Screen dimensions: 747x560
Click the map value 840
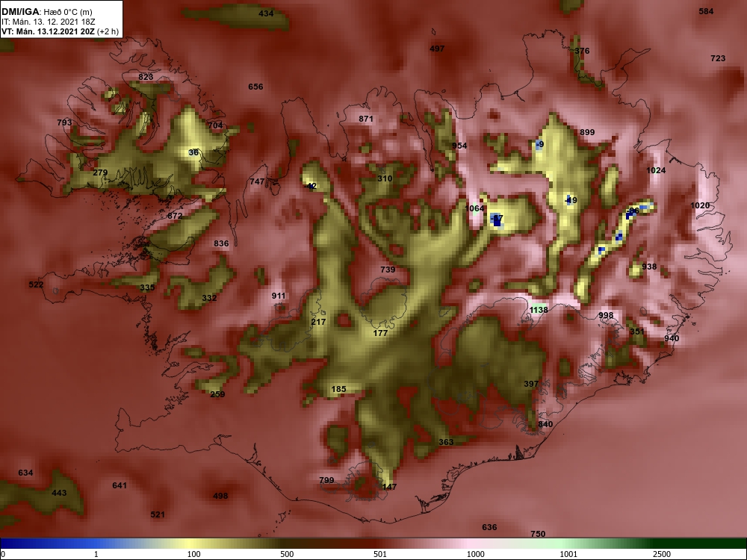tap(545, 425)
